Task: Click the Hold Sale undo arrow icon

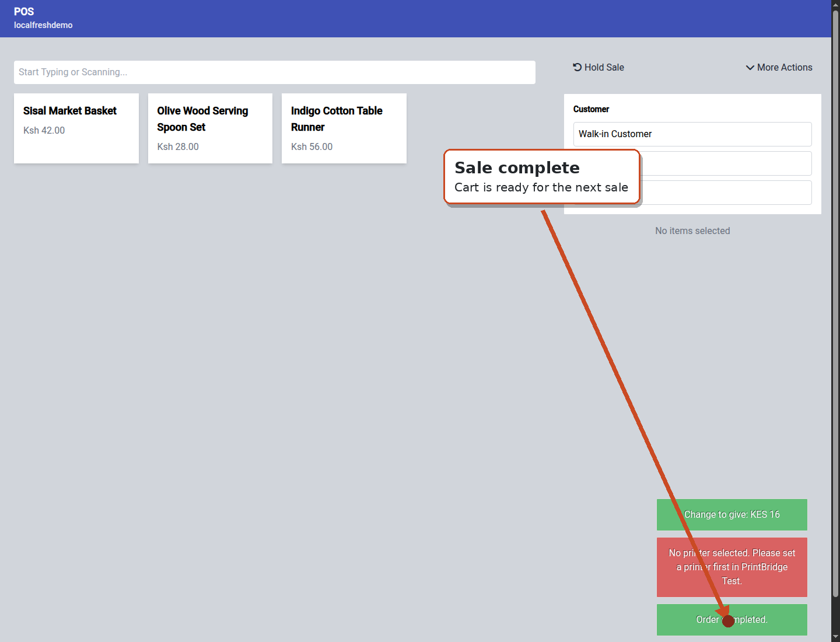Action: coord(577,67)
